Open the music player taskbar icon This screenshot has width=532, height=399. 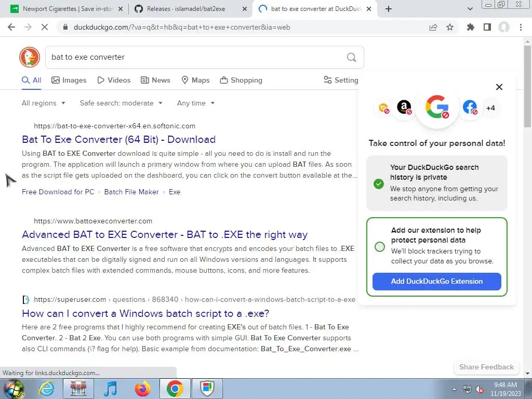[x=110, y=389]
